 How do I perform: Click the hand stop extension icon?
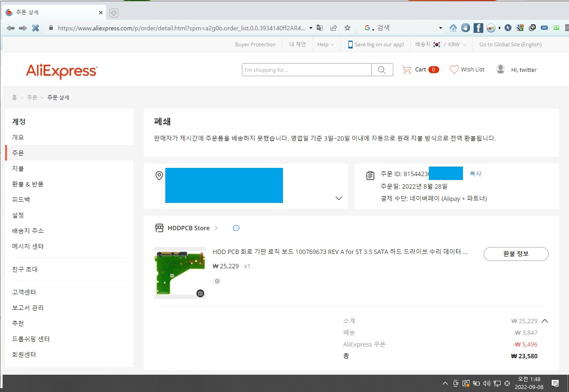(x=466, y=28)
